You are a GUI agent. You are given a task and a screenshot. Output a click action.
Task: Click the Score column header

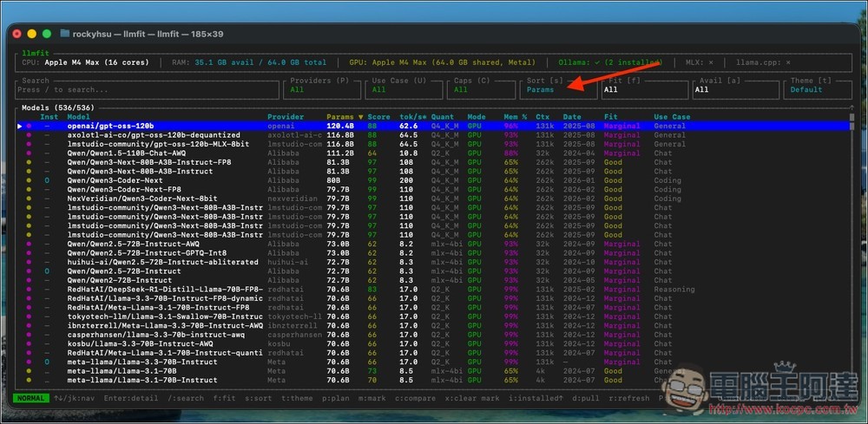pos(378,117)
